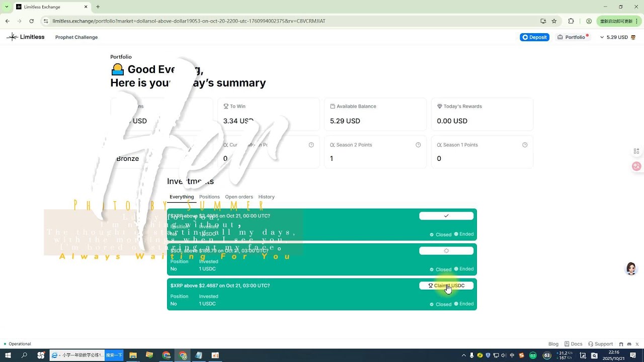This screenshot has width=644, height=362.
Task: Click the grid apps icon on the right edge
Action: click(636, 151)
